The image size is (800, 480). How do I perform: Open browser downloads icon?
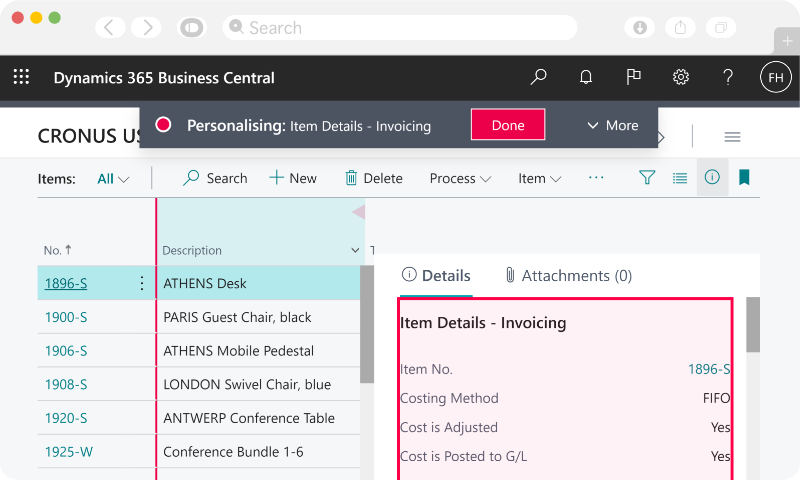point(640,27)
